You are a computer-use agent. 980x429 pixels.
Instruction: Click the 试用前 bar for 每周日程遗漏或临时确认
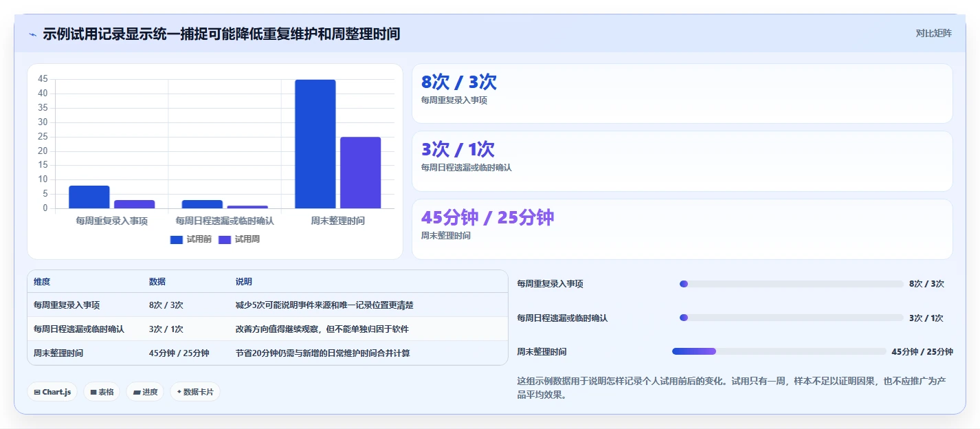pos(202,204)
